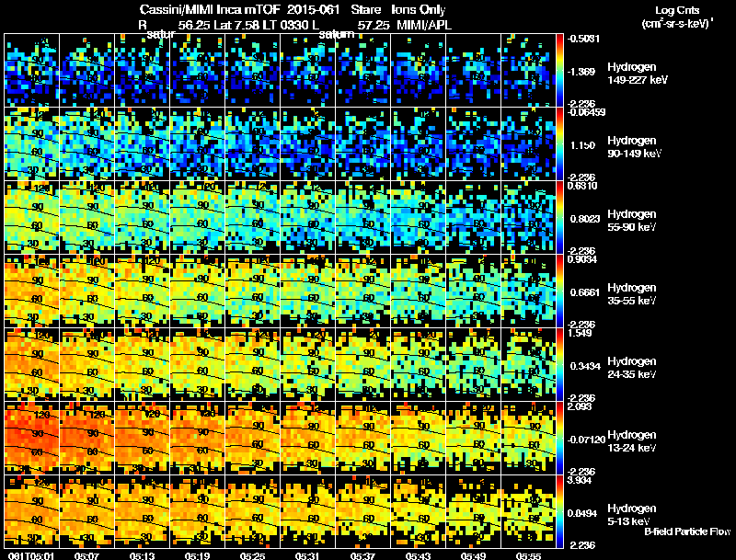
Task: Click the -0.07120 colorbar midpoint value
Action: 586,440
